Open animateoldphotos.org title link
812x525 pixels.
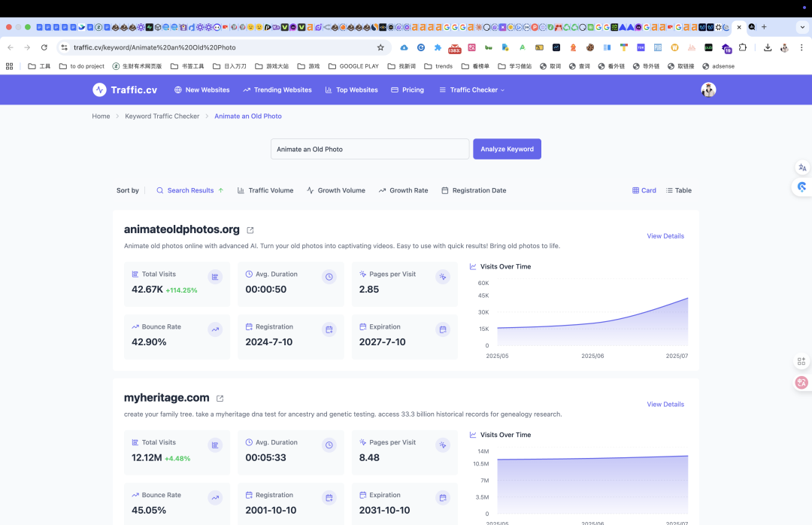pos(182,229)
